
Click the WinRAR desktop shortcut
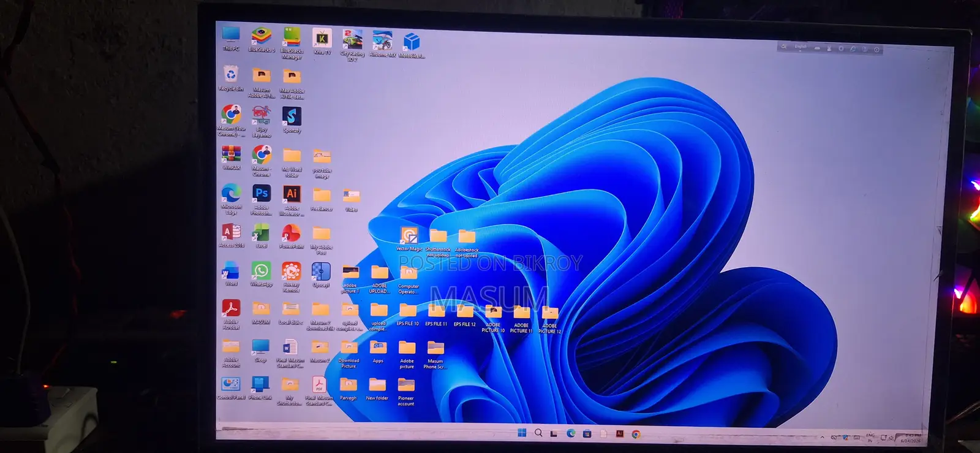pos(231,158)
